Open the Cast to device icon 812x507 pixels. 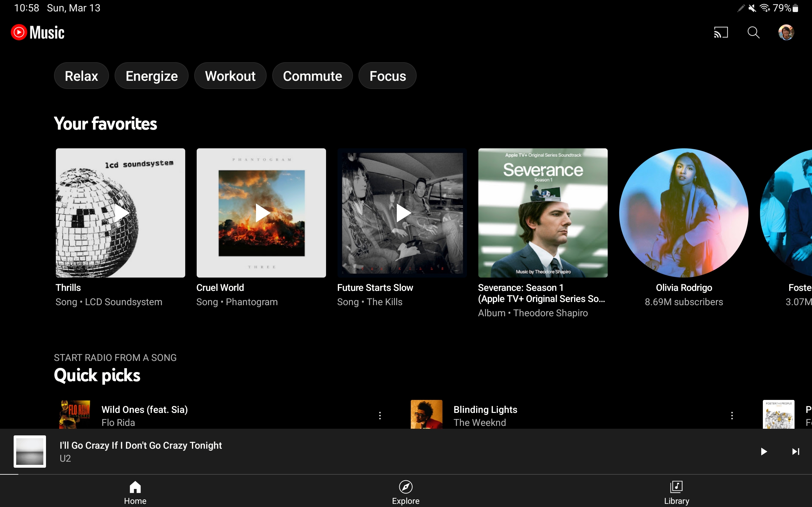tap(721, 33)
